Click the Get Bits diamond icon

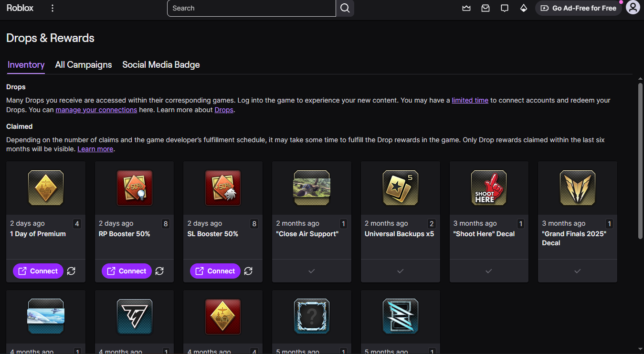[524, 8]
